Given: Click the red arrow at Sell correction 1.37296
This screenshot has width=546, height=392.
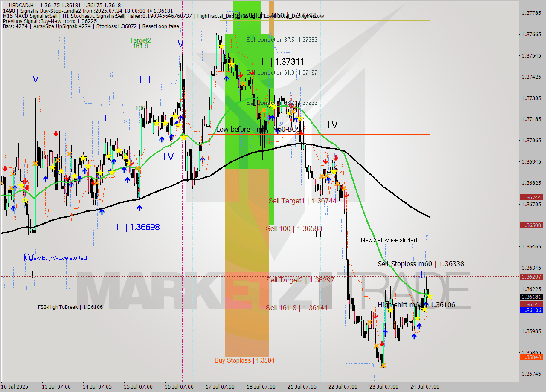Looking at the screenshot, I should tap(292, 105).
